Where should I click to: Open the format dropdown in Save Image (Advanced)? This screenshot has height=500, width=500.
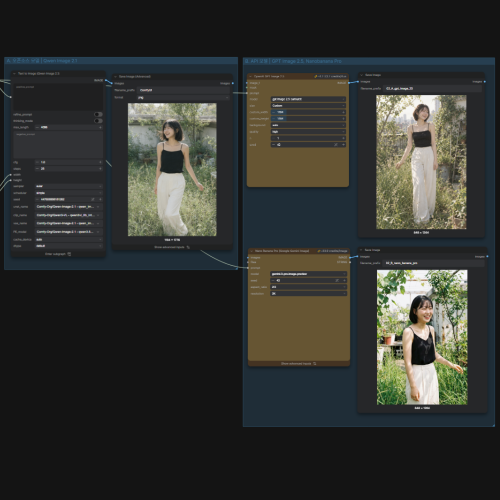[x=183, y=97]
